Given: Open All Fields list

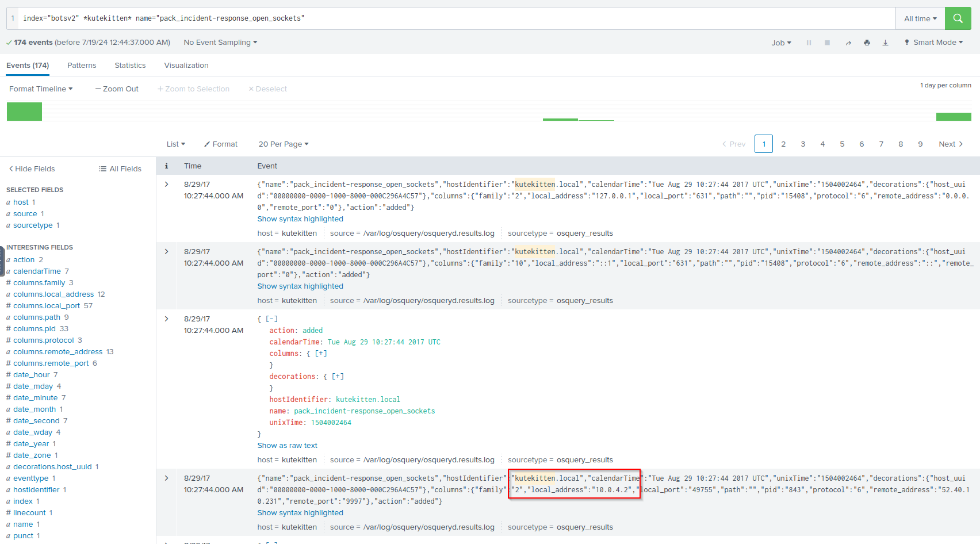Looking at the screenshot, I should (x=120, y=168).
